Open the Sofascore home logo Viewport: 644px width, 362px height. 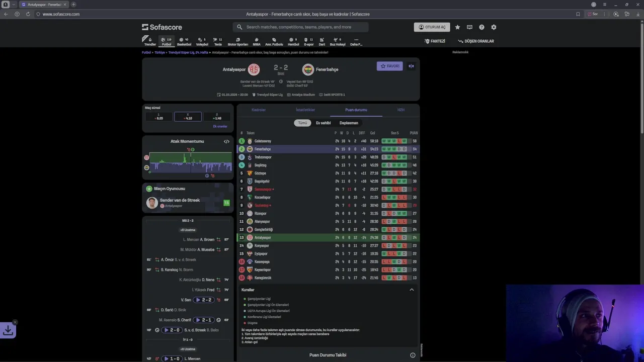[x=162, y=27]
